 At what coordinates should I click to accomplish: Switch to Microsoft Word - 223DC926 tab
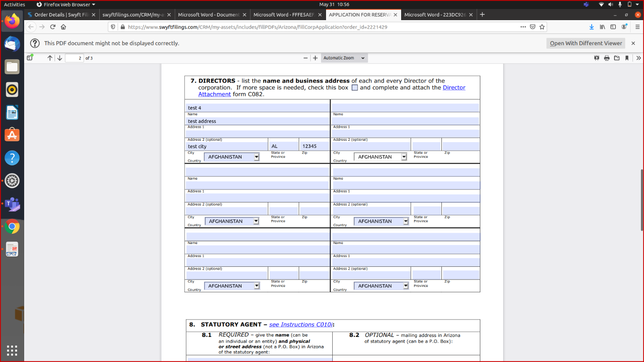pos(438,14)
